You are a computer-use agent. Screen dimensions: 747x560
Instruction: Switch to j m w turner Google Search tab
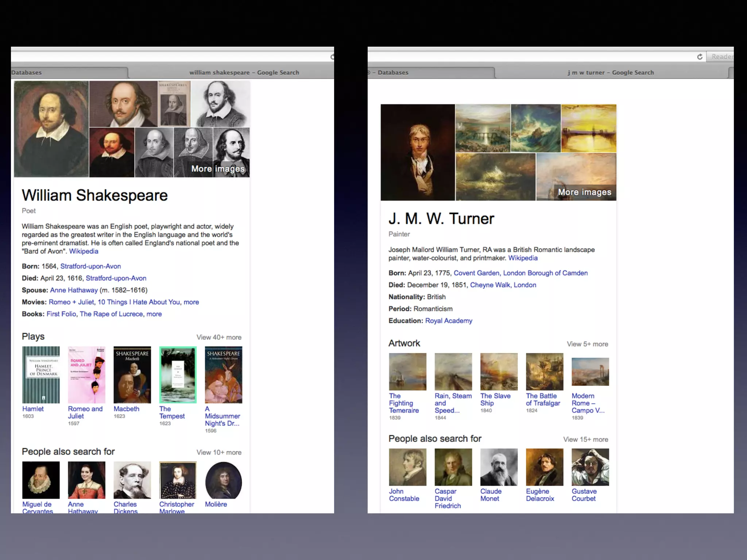[611, 73]
